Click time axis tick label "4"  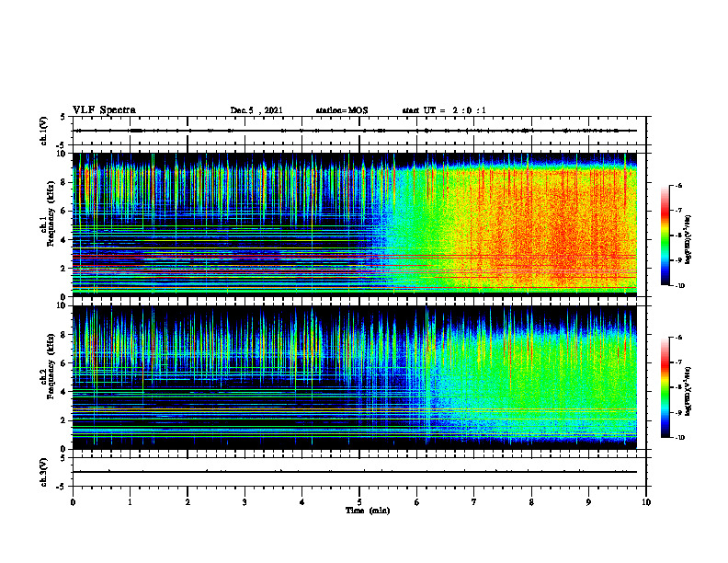click(x=302, y=502)
